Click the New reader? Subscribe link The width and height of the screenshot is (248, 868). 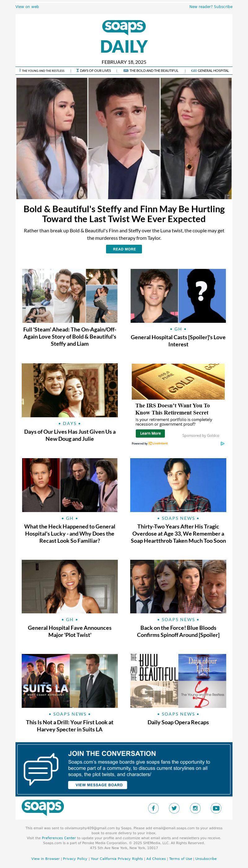(x=211, y=7)
